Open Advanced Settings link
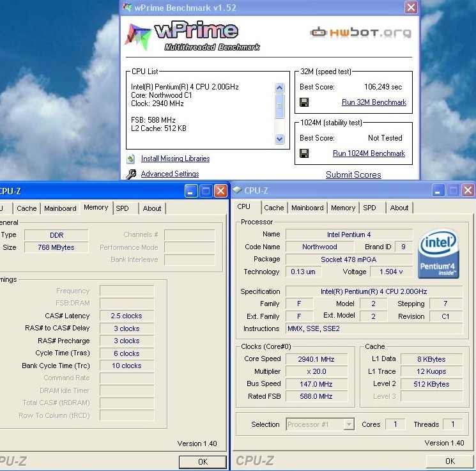476x471 pixels. (x=170, y=174)
